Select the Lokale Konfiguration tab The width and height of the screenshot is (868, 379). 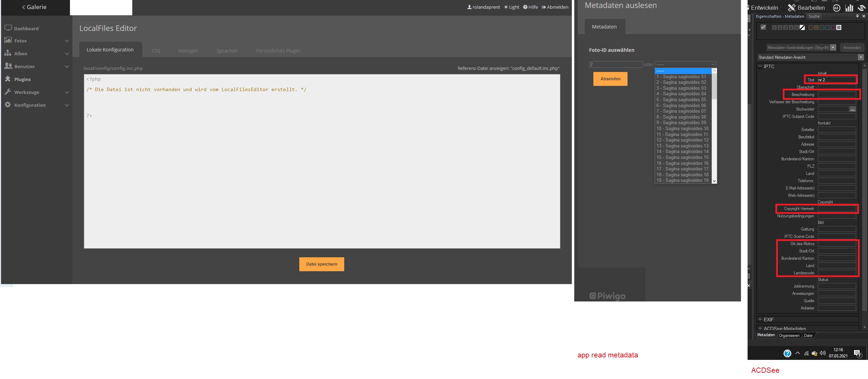point(110,50)
